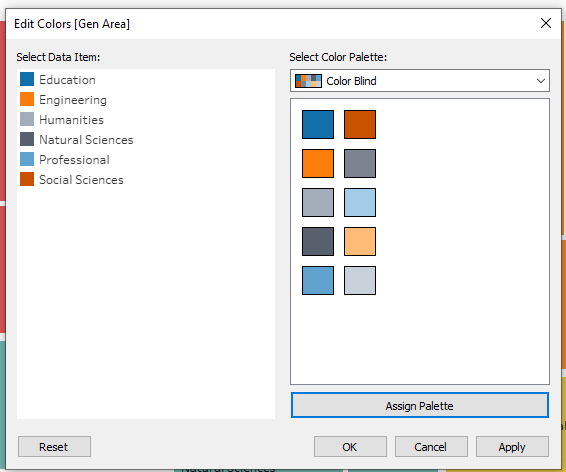Screen dimensions: 566x472
Task: Click the Reset button
Action: click(x=54, y=447)
